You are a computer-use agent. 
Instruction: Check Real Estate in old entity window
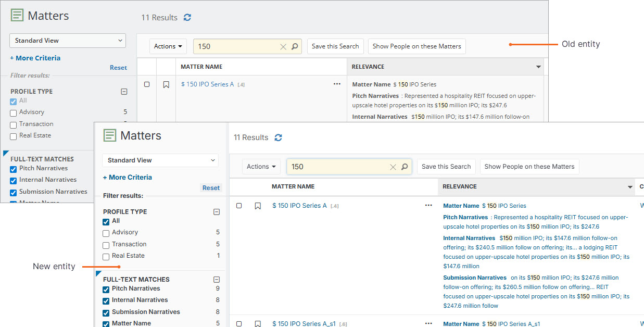pyautogui.click(x=14, y=136)
